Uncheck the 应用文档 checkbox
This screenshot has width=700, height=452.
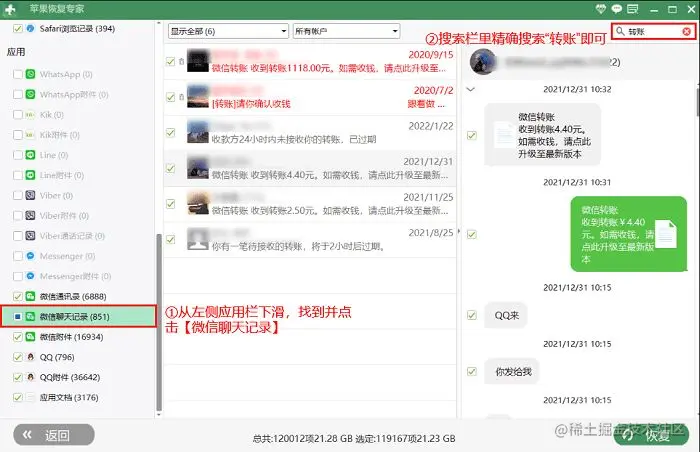click(17, 397)
